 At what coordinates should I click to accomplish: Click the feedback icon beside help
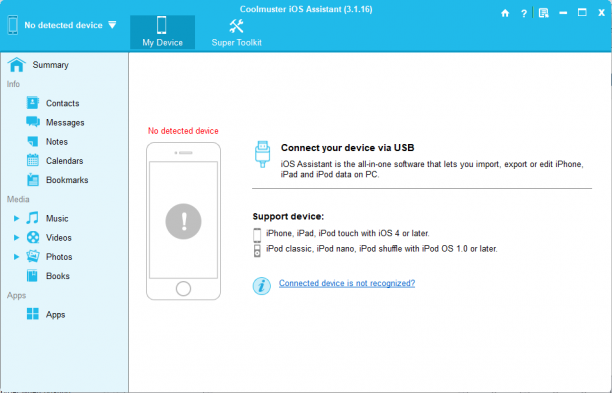[x=543, y=13]
